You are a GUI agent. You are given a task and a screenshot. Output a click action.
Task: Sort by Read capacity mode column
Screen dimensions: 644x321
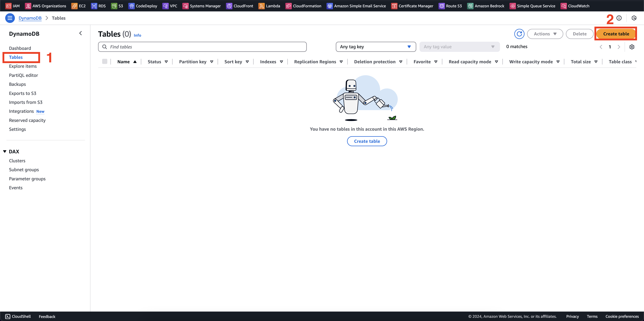[x=473, y=62]
